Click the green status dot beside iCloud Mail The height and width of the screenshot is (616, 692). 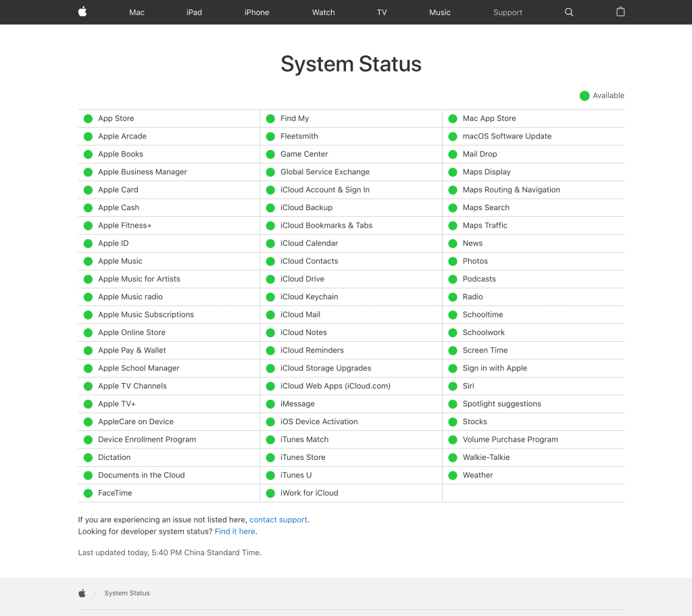pos(270,314)
